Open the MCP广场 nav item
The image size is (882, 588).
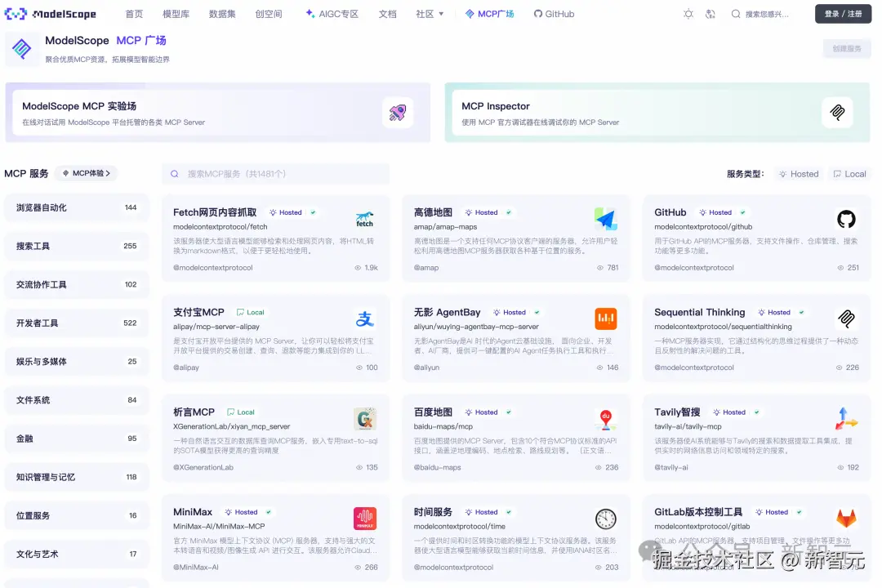click(x=490, y=14)
